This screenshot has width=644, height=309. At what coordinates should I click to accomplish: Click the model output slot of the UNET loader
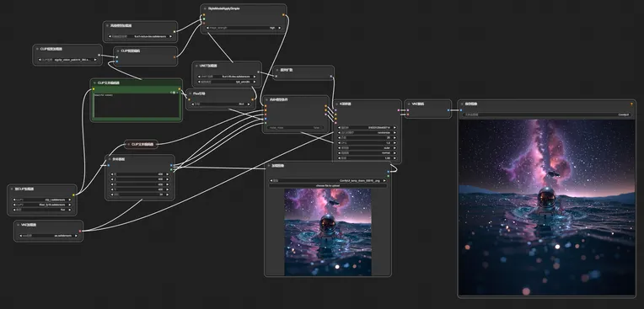[258, 72]
